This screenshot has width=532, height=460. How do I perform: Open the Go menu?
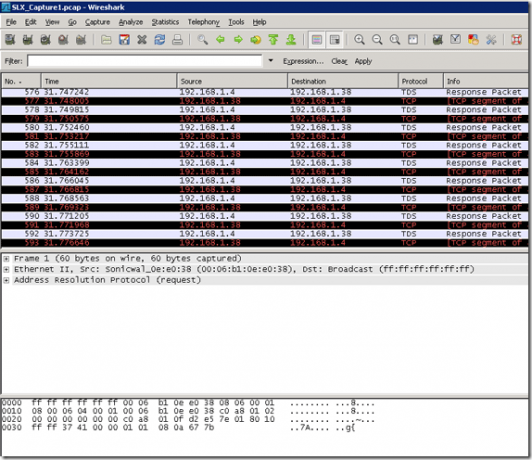[x=72, y=22]
